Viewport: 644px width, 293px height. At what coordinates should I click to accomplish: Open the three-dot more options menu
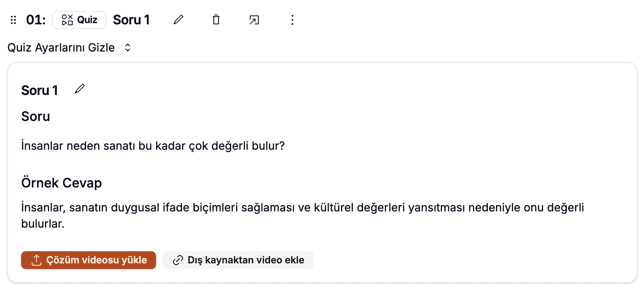(292, 20)
